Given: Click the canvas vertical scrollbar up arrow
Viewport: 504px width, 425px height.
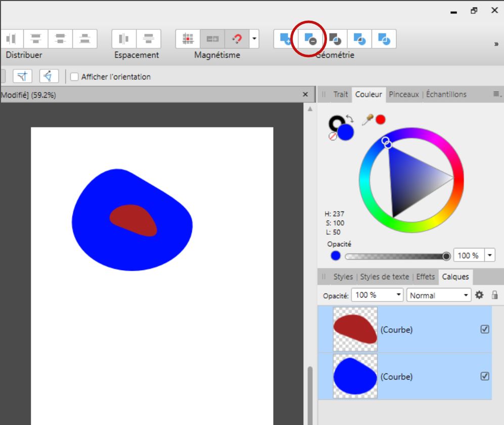Looking at the screenshot, I should [310, 109].
